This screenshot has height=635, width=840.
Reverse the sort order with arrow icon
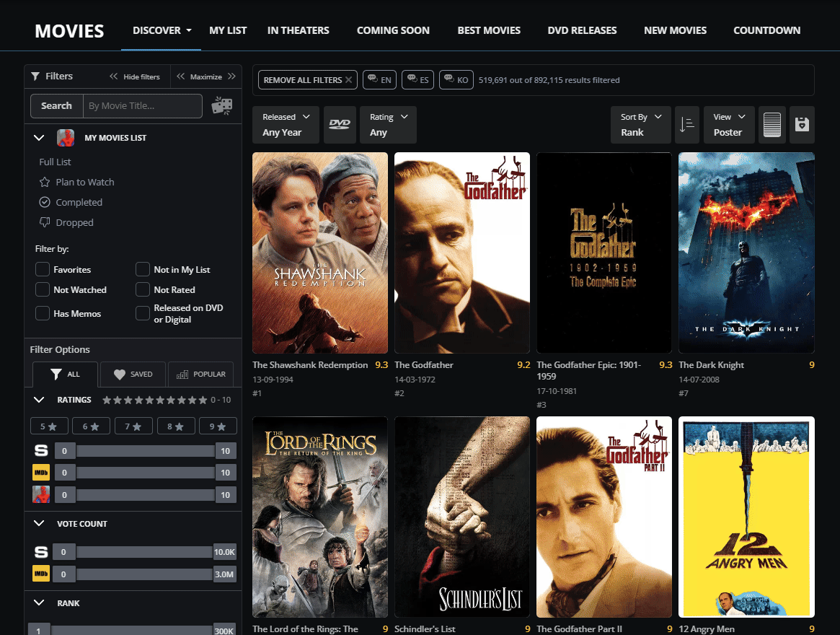tap(687, 124)
